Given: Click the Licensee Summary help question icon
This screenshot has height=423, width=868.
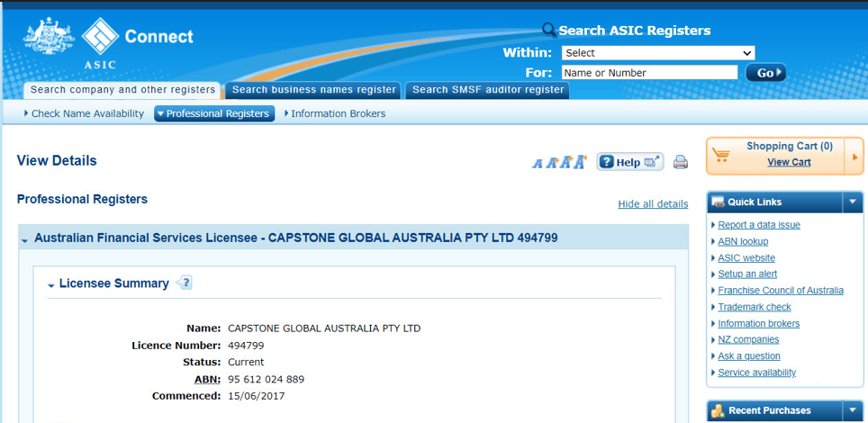Looking at the screenshot, I should point(185,283).
